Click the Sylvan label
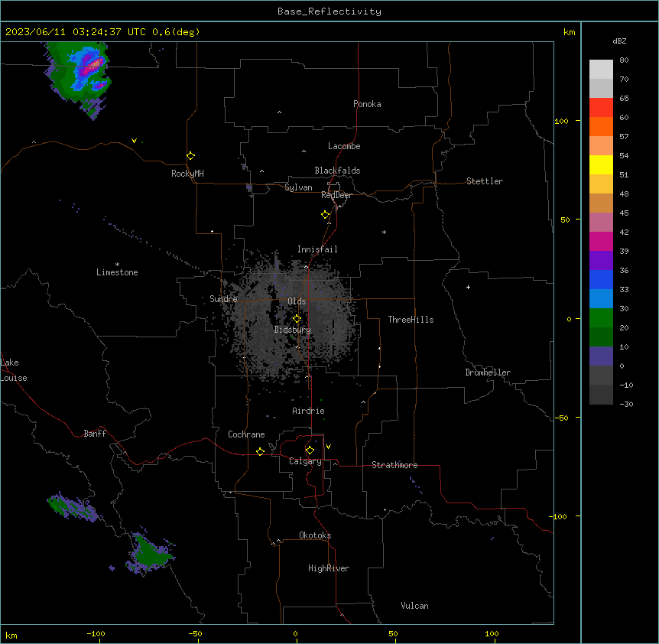The image size is (659, 644). [298, 187]
